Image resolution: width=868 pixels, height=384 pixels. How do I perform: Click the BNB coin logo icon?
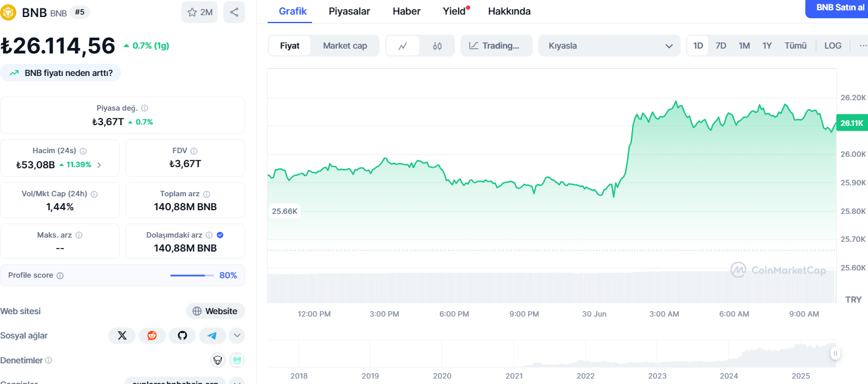click(8, 12)
